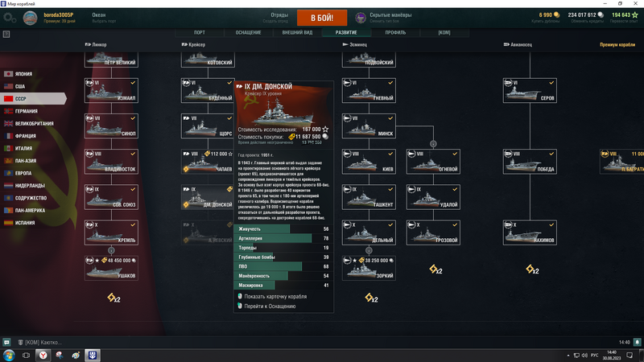
Task: Open Task View in the taskbar
Action: pos(26,355)
